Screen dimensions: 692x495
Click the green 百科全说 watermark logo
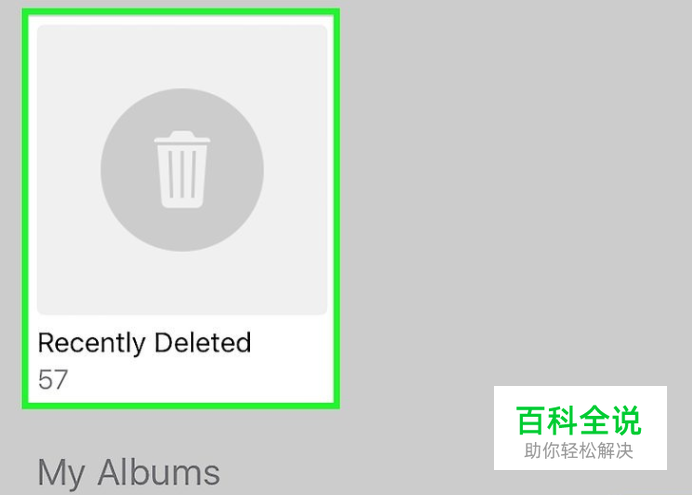(579, 420)
